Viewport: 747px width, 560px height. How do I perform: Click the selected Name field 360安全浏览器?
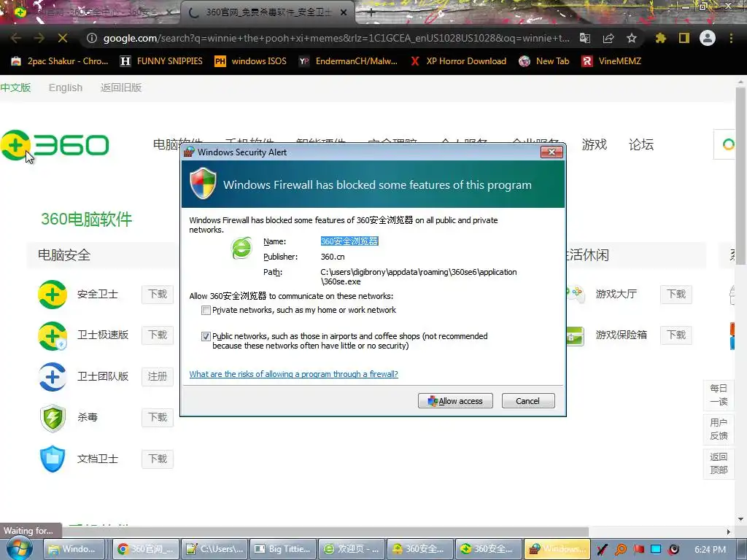(x=349, y=241)
